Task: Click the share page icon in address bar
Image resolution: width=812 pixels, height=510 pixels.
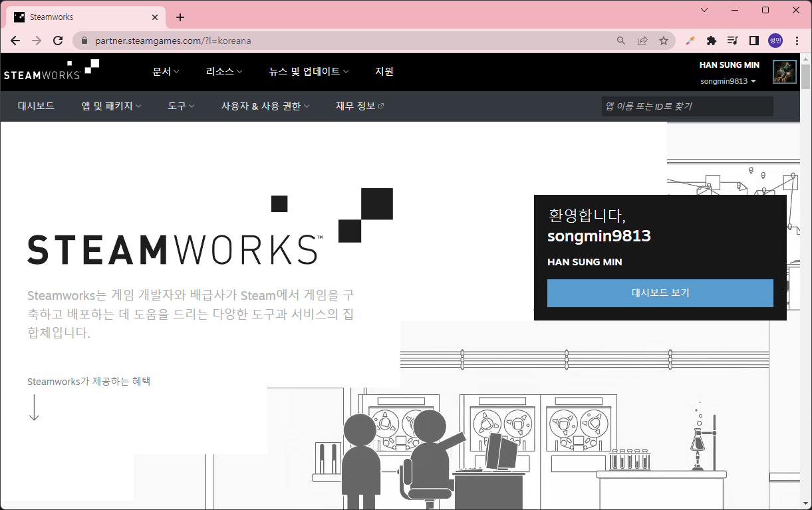Action: (x=642, y=41)
